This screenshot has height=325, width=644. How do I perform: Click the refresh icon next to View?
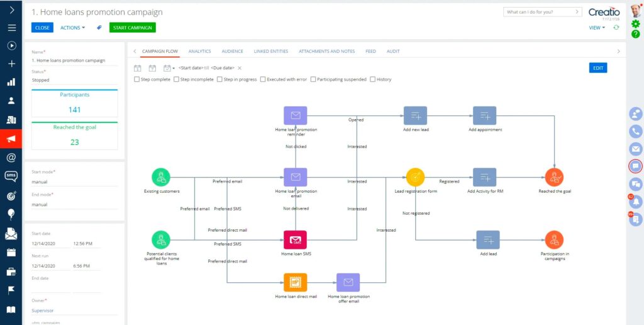616,28
